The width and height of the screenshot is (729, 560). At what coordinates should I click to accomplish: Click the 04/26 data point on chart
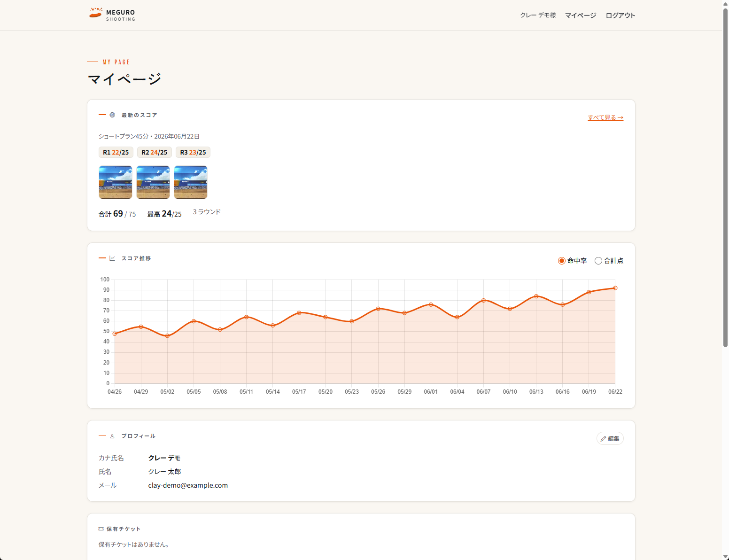pyautogui.click(x=115, y=334)
